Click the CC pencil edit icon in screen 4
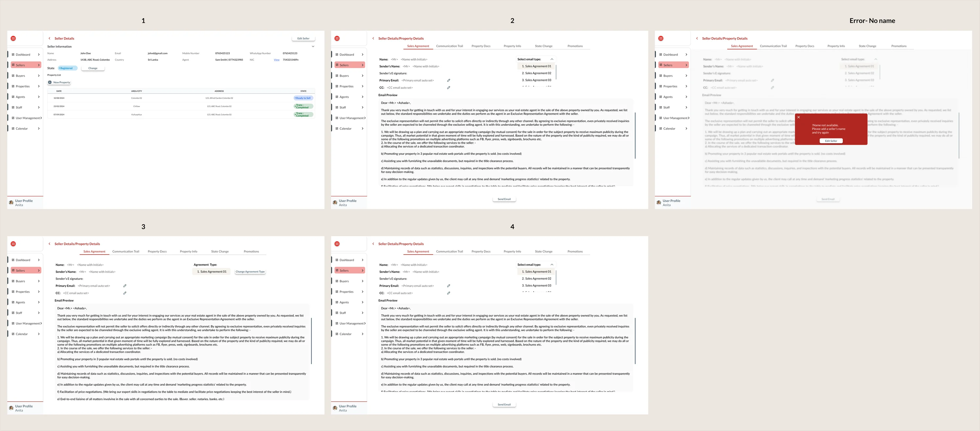 click(449, 293)
